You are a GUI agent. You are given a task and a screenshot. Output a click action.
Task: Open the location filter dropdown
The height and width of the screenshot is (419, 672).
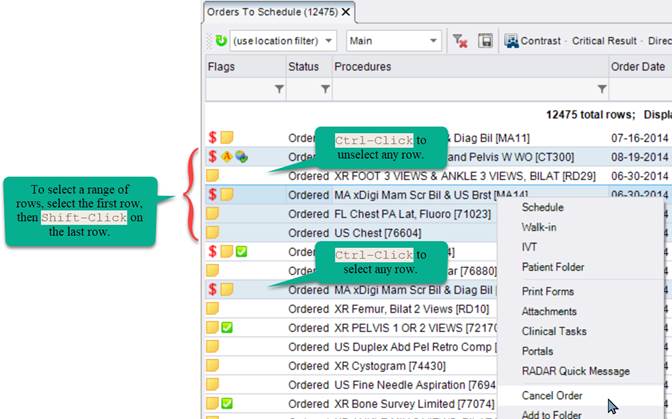[x=333, y=41]
